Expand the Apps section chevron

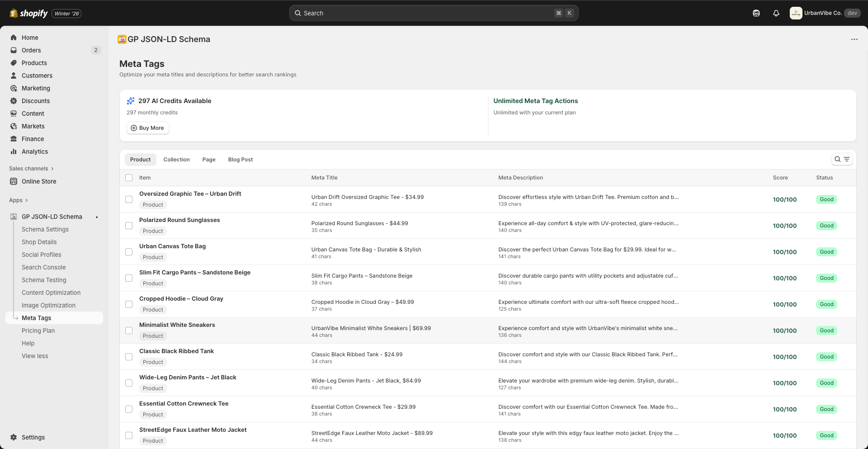[x=26, y=200]
